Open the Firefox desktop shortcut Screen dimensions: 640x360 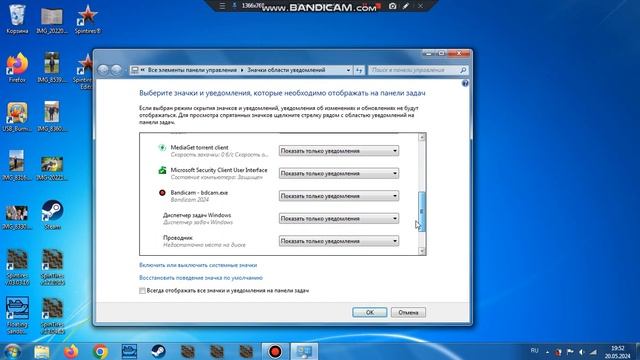click(17, 68)
